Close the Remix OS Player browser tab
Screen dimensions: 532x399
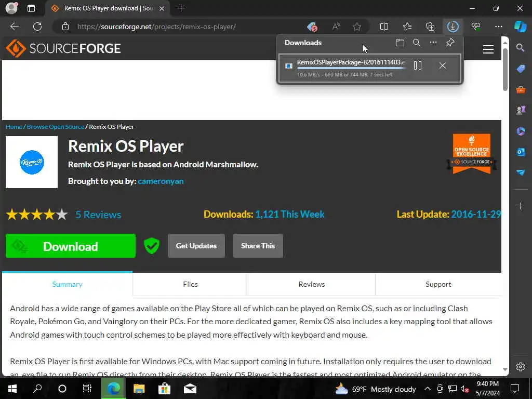(x=162, y=8)
